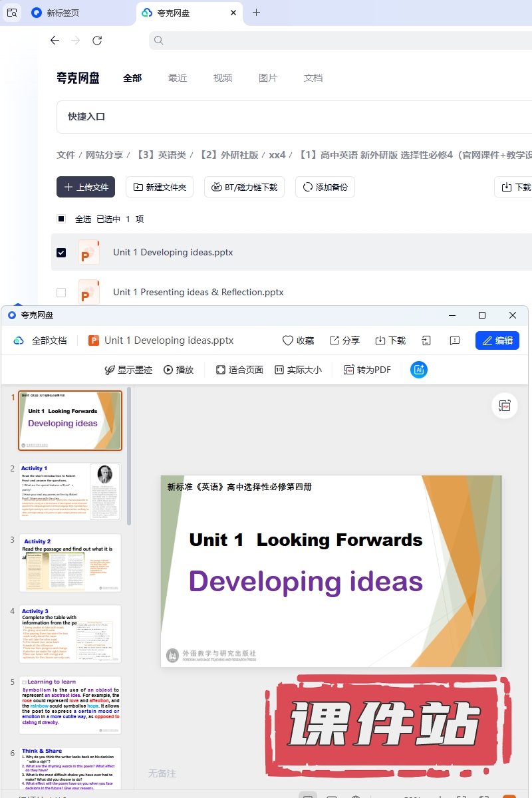Click the 新建文件夹 new folder button
The width and height of the screenshot is (532, 798).
point(163,187)
